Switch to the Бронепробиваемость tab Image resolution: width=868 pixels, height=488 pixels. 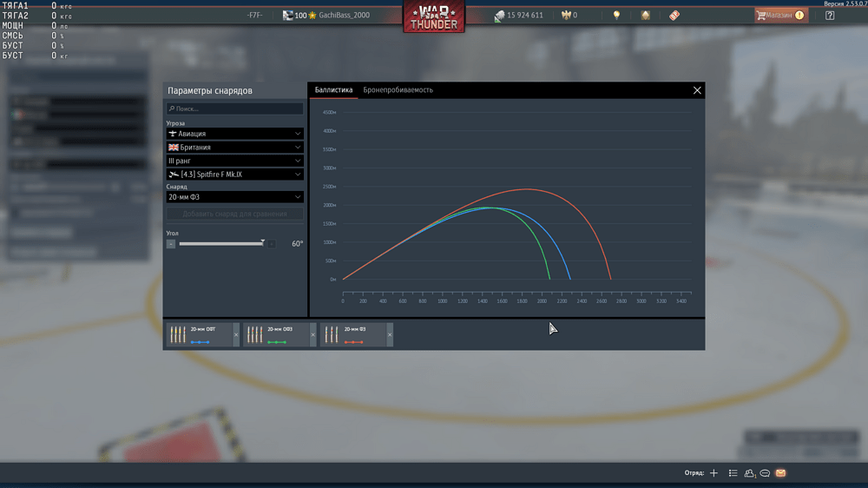point(398,90)
